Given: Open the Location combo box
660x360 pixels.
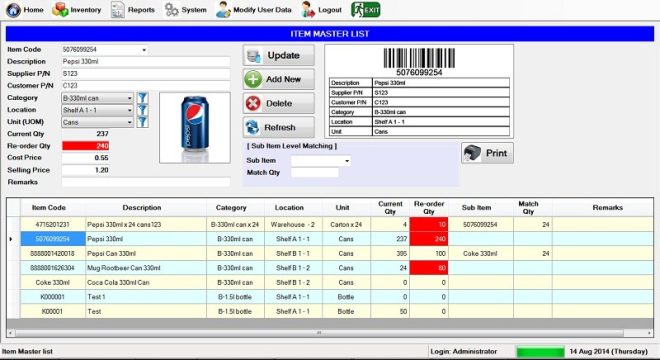Looking at the screenshot, I should coord(97,110).
